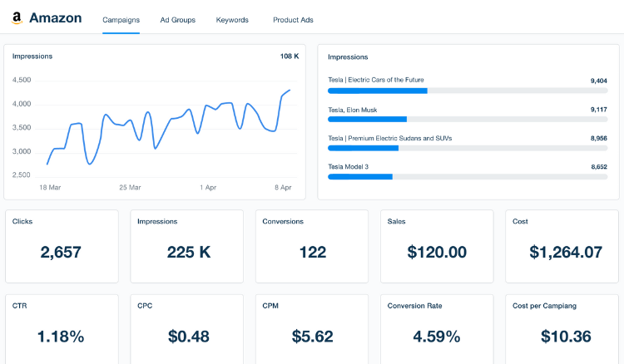Viewport: 624px width, 364px height.
Task: Click the 25 Mar axis label
Action: 130,187
